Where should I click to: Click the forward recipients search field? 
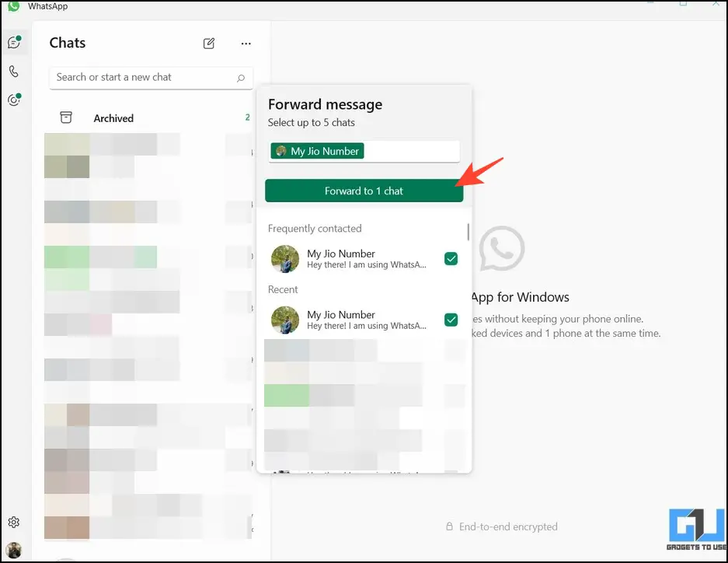pyautogui.click(x=364, y=152)
